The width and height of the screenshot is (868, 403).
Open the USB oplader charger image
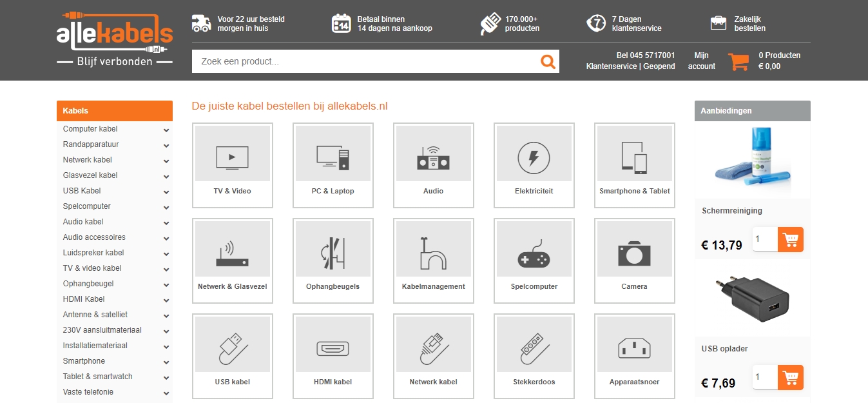pos(753,298)
